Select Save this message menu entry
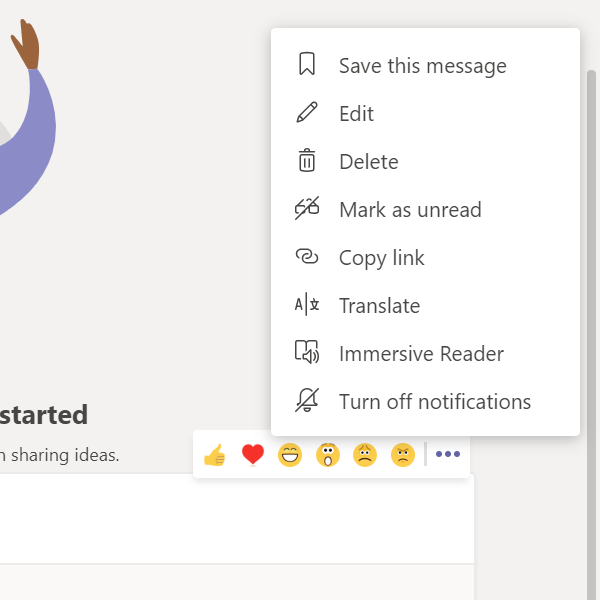 coord(425,65)
